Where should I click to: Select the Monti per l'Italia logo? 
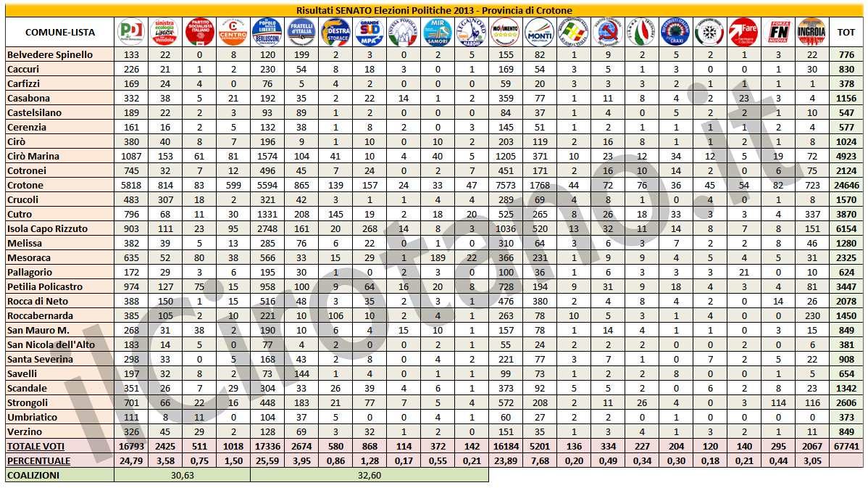539,32
